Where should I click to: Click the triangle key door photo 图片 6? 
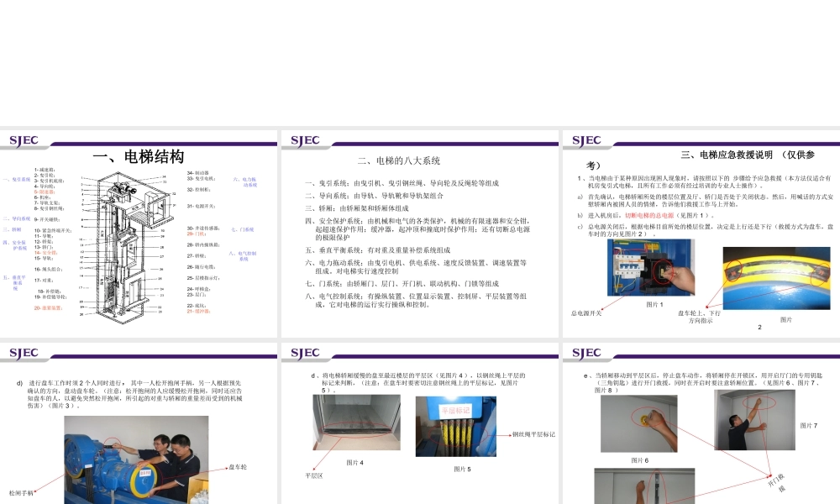[x=638, y=423]
